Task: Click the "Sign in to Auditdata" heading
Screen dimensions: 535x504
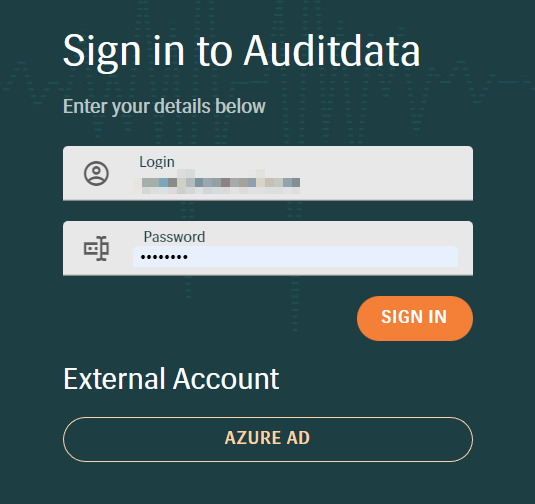Action: tap(241, 52)
